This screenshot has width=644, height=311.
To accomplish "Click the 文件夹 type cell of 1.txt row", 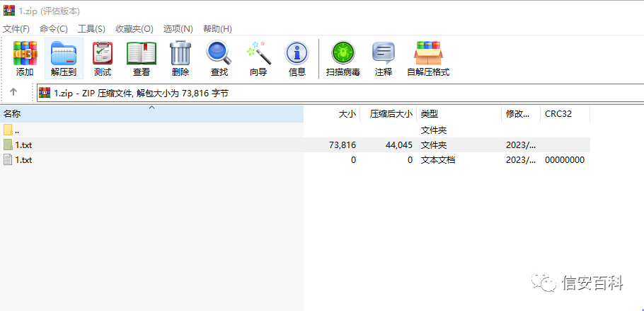I will 434,145.
